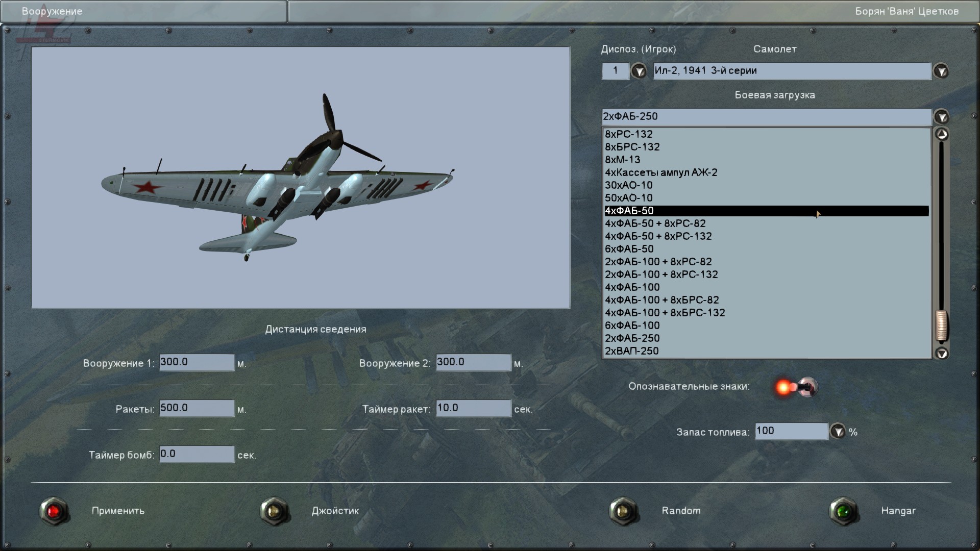Click scroll-down arrow of loadout list
The height and width of the screenshot is (551, 980).
click(941, 353)
